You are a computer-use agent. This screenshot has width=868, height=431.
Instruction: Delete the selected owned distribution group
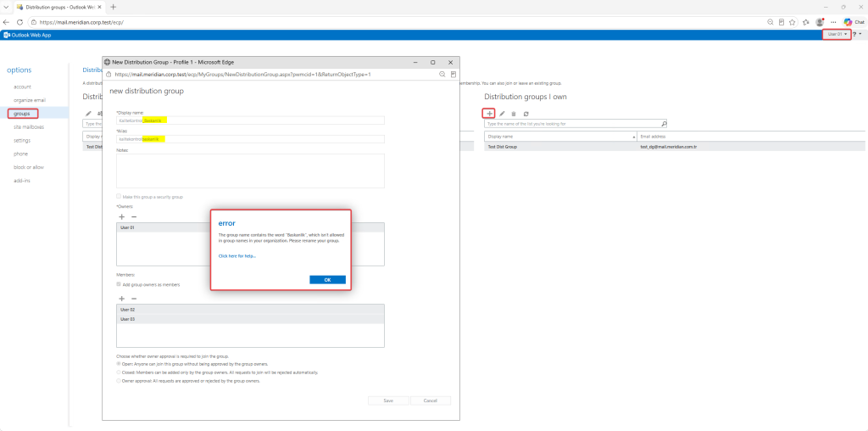click(x=514, y=113)
